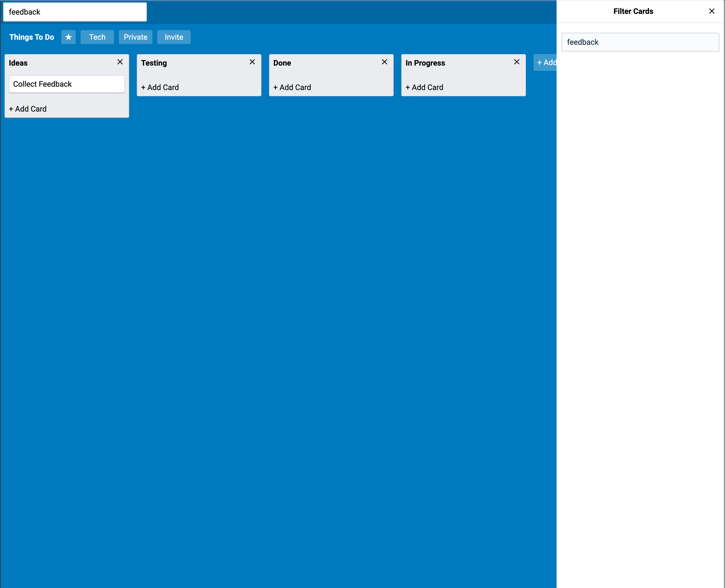Remove the Done list using its X icon

point(384,62)
